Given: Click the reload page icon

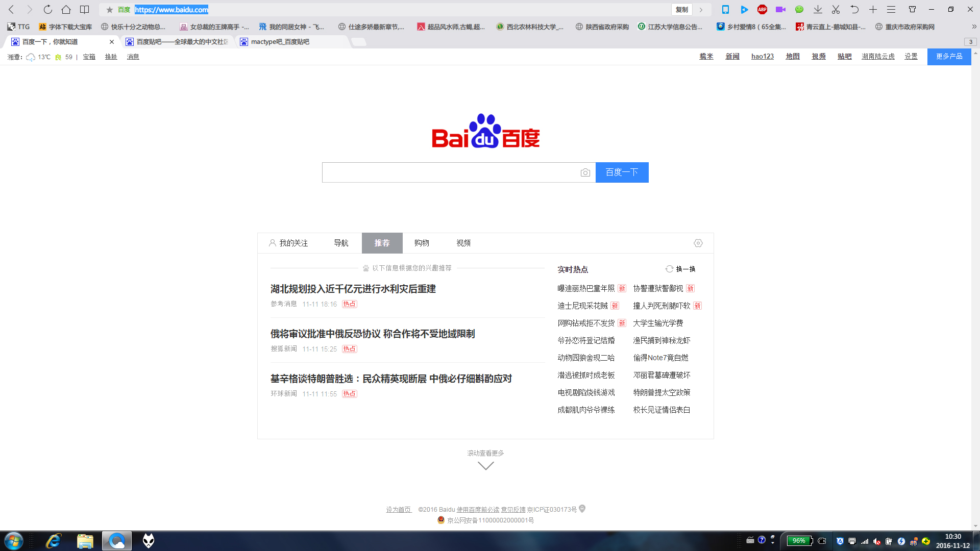Looking at the screenshot, I should click(47, 10).
